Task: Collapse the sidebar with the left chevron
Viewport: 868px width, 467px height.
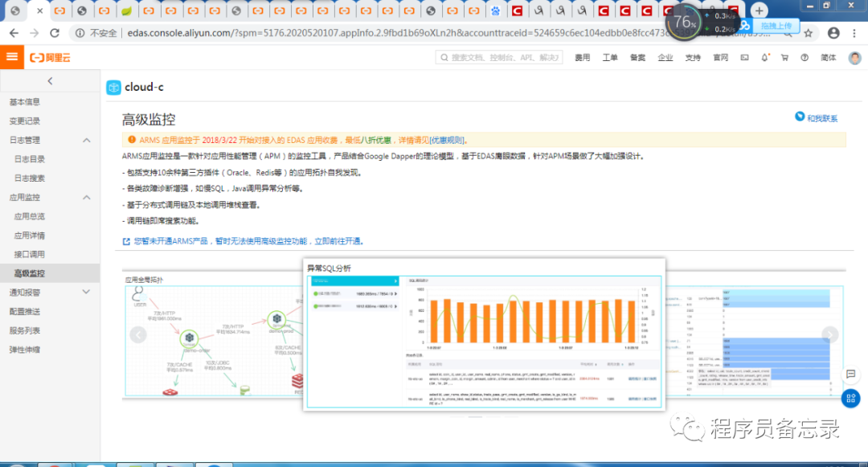Action: point(50,81)
